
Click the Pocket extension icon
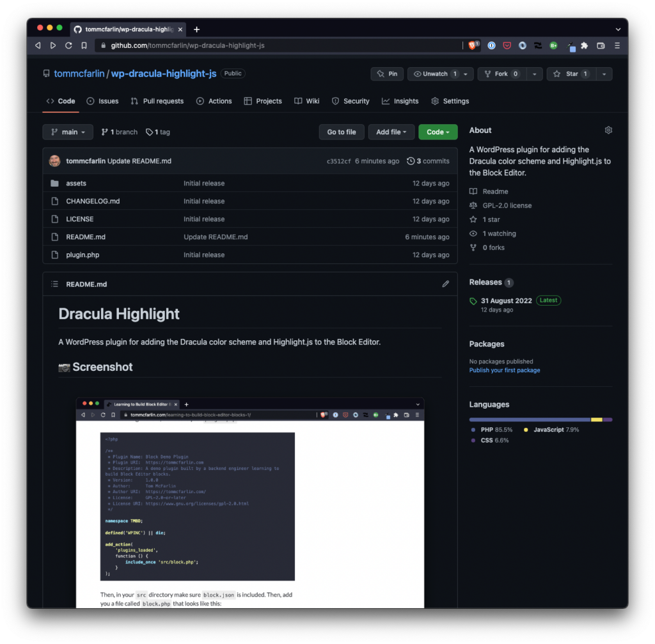(x=507, y=45)
